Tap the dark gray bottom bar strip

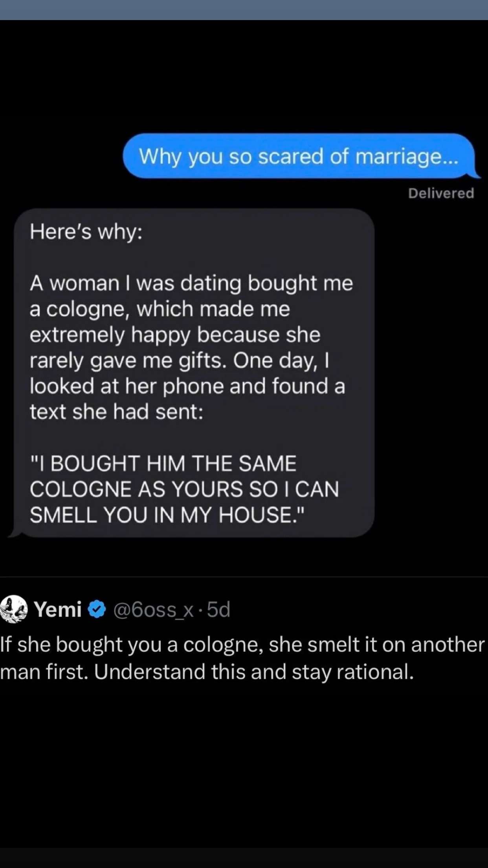(x=244, y=858)
